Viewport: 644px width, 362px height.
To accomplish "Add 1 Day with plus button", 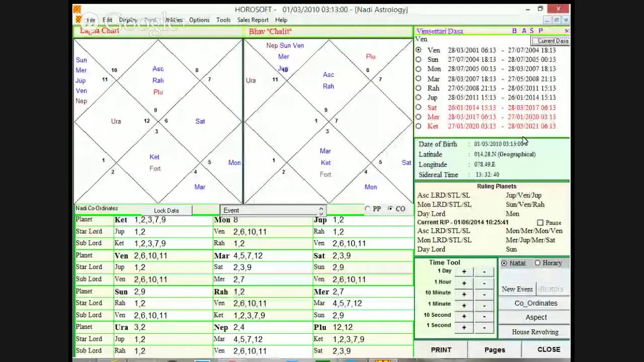I will tap(464, 271).
